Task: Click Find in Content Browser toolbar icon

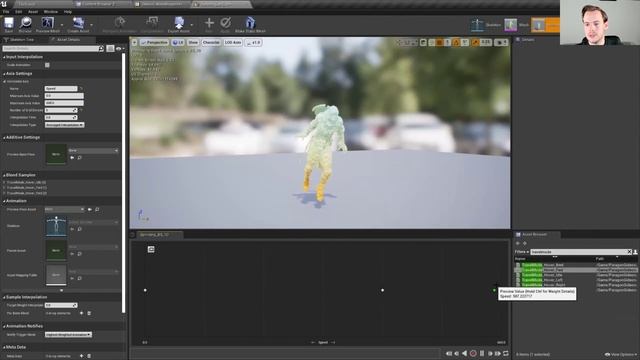Action: click(x=25, y=24)
